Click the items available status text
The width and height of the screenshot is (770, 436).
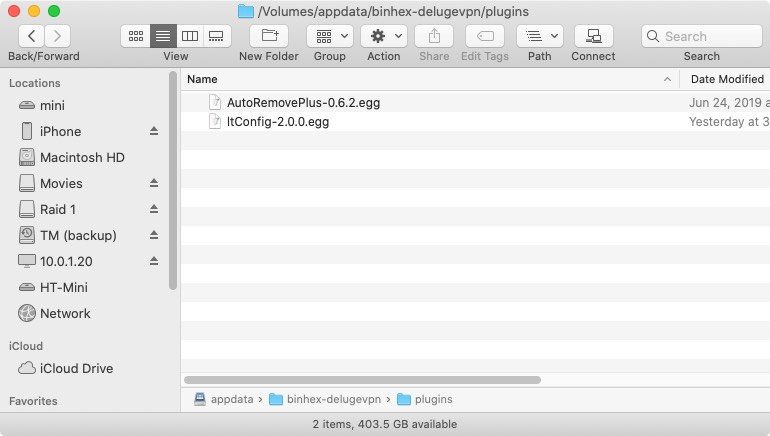(385, 424)
